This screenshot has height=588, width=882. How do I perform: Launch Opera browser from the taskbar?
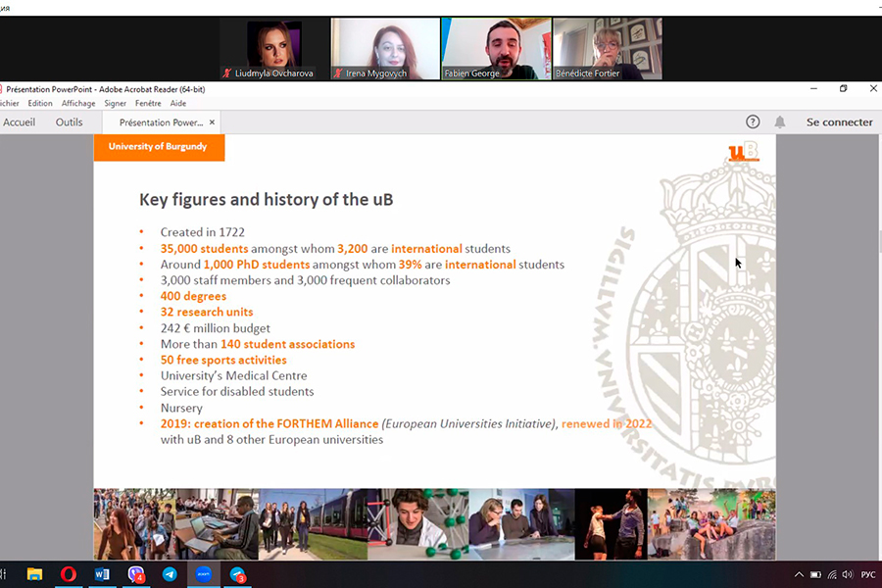[68, 574]
